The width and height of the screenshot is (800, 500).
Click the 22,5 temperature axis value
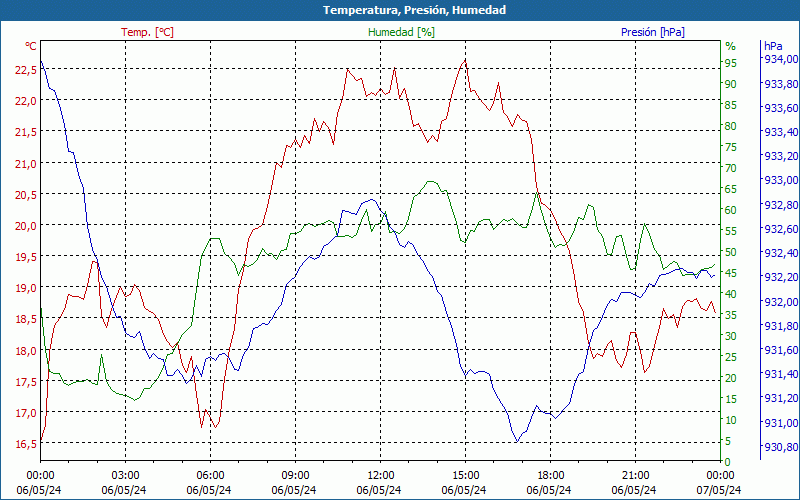point(26,70)
